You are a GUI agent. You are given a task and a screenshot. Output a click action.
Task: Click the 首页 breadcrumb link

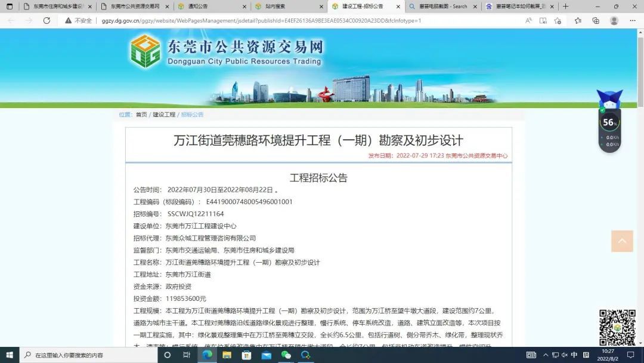point(141,115)
